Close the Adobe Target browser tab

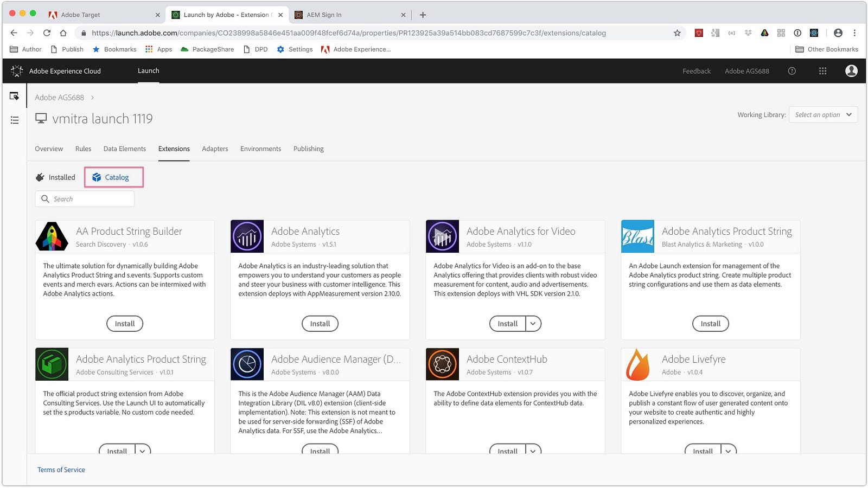[157, 15]
